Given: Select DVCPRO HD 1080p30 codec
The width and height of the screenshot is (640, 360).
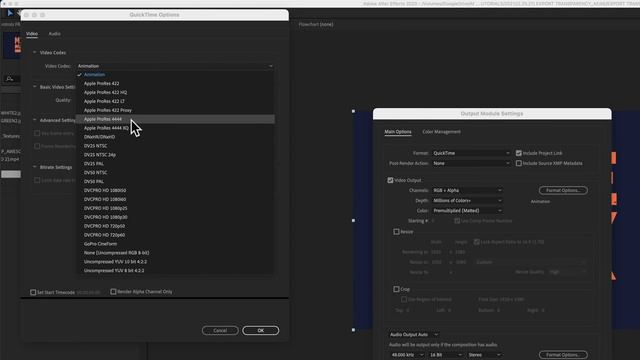Looking at the screenshot, I should (x=175, y=217).
